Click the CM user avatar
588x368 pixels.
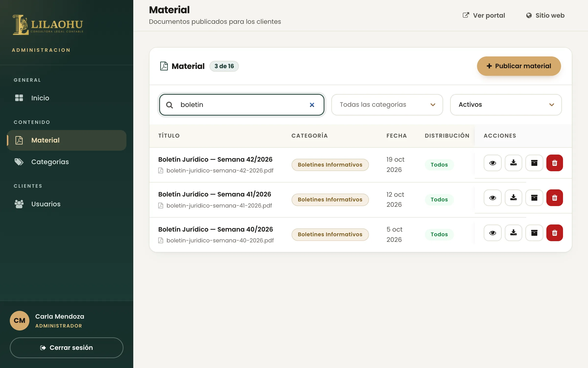pyautogui.click(x=20, y=321)
